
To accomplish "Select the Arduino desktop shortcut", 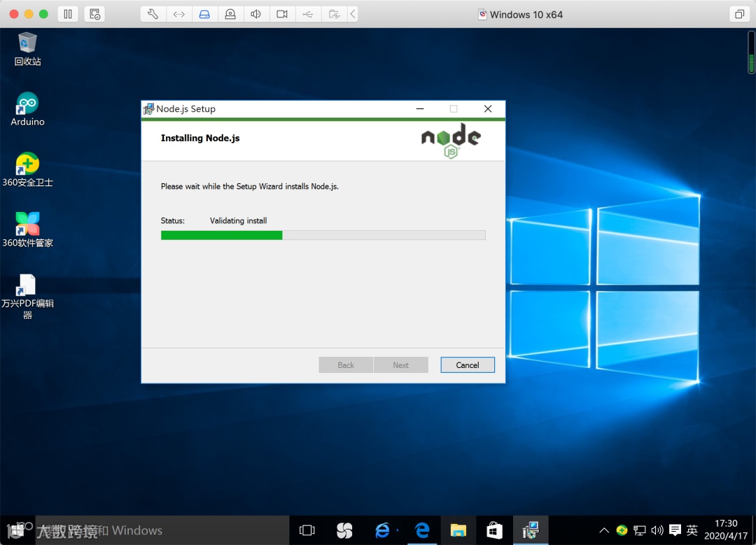I will pyautogui.click(x=27, y=109).
